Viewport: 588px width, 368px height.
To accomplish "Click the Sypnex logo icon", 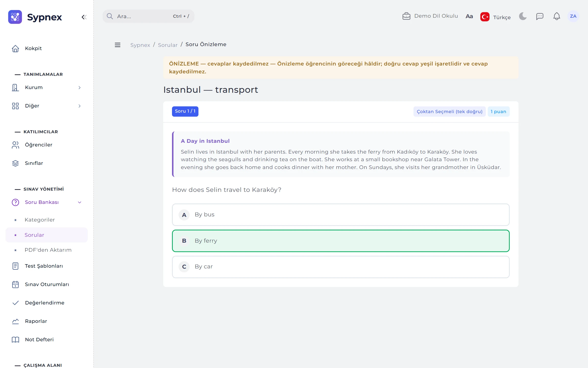I will click(x=15, y=17).
